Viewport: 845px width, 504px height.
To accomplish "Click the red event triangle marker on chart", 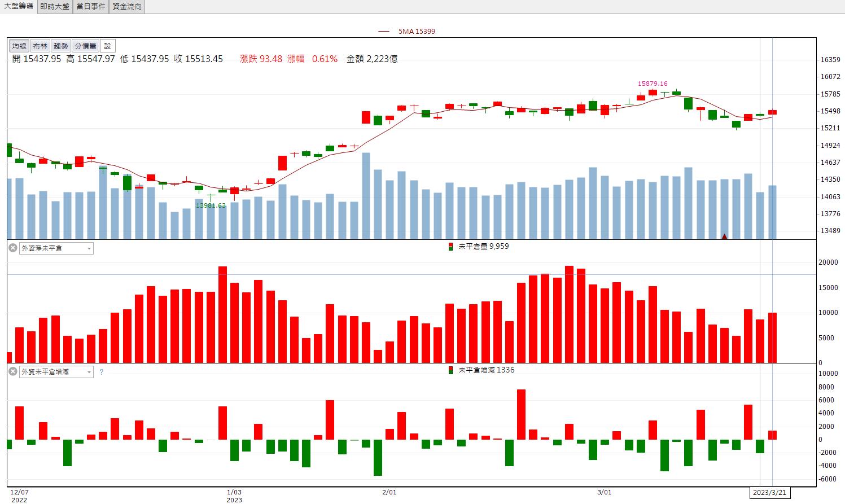I will (x=724, y=236).
